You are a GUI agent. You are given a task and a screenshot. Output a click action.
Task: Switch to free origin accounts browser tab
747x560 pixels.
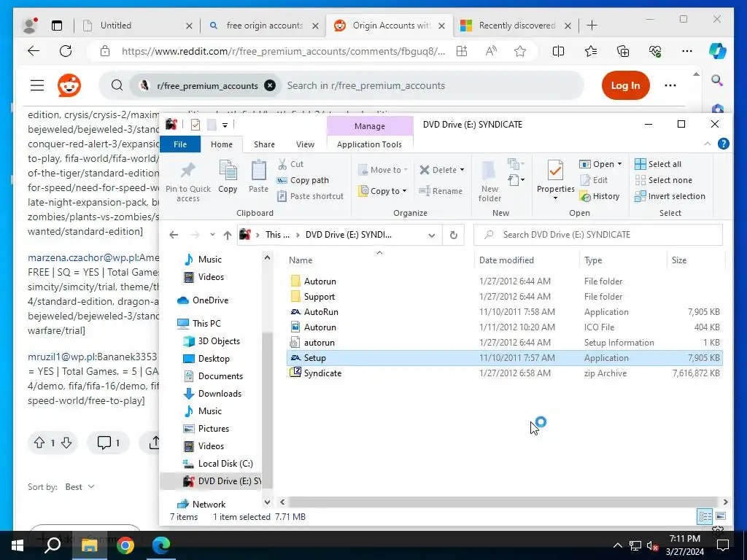tap(264, 26)
